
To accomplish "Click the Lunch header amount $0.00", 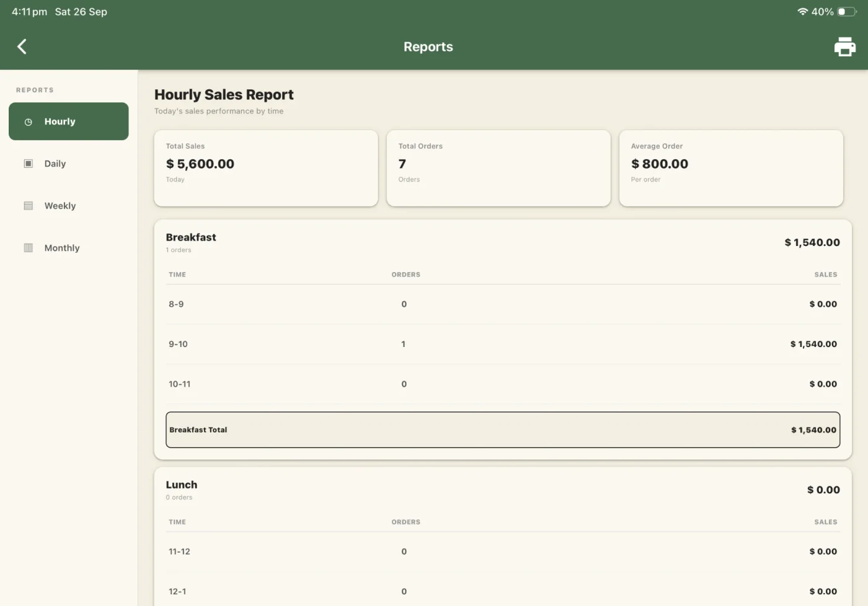I will tap(823, 490).
